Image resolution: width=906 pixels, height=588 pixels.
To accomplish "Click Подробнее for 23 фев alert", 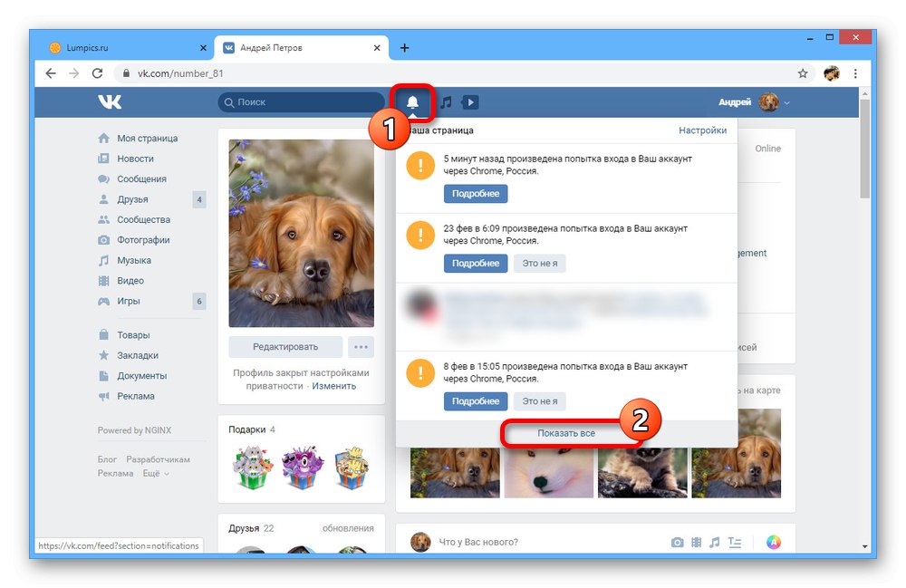I will click(476, 264).
